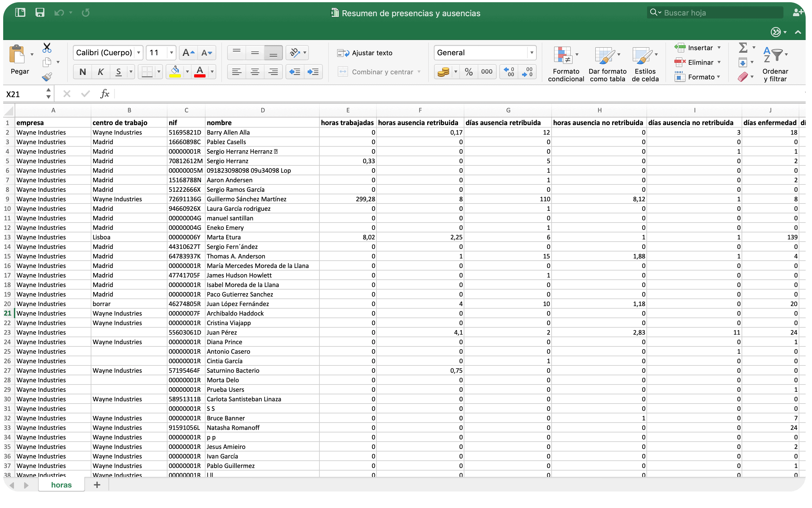Toggle italic K formatting
The width and height of the screenshot is (812, 508).
click(100, 72)
